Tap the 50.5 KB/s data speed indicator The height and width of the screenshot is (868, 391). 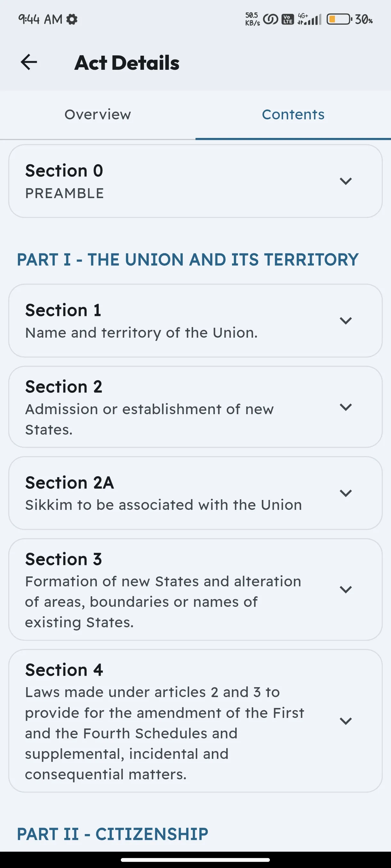click(251, 19)
